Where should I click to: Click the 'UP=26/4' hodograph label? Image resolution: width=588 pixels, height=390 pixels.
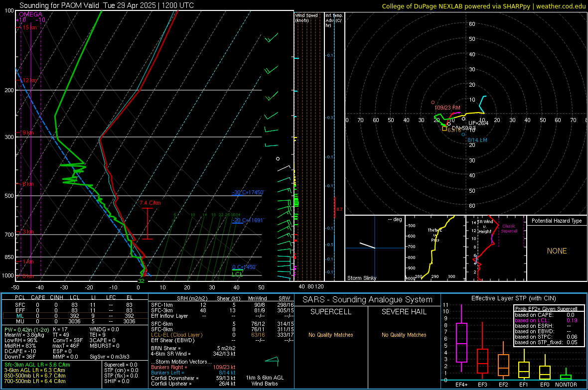478,123
